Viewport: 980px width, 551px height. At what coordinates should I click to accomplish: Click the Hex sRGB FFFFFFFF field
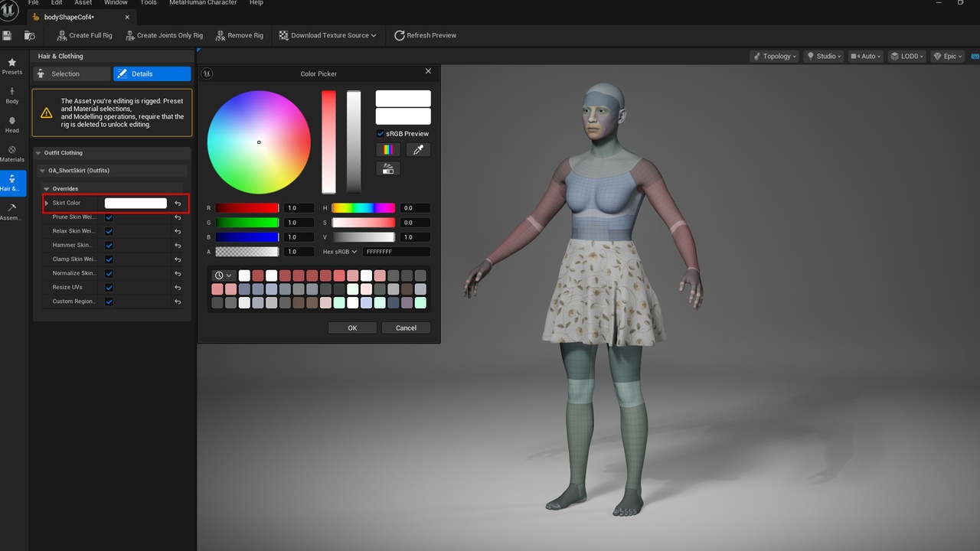click(396, 252)
